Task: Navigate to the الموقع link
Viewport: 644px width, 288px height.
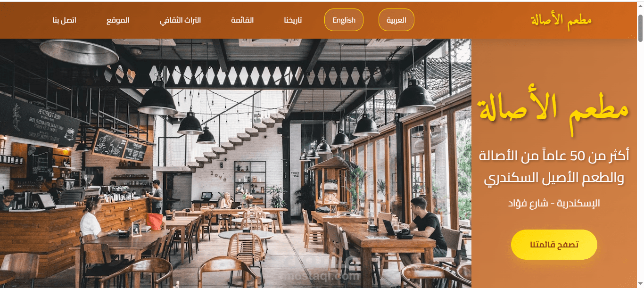Action: [x=118, y=20]
